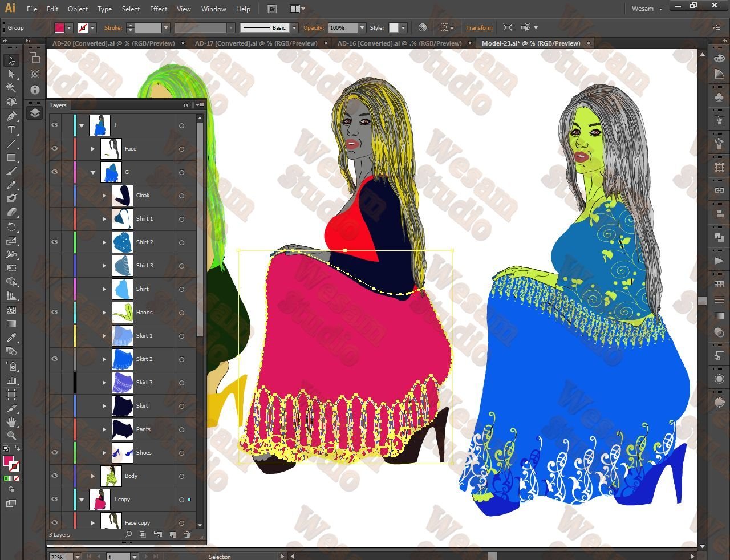
Task: Open Recolor Artwork color wheel icon
Action: coord(423,27)
